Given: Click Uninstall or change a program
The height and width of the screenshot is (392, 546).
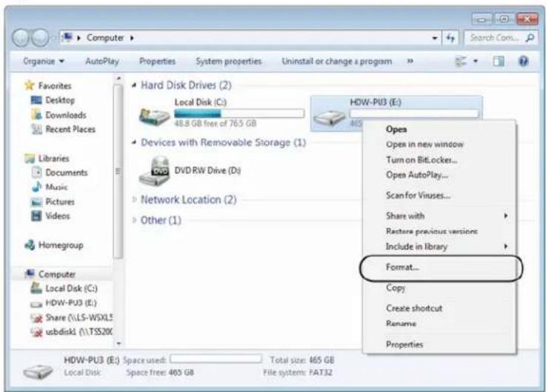Looking at the screenshot, I should click(x=337, y=62).
